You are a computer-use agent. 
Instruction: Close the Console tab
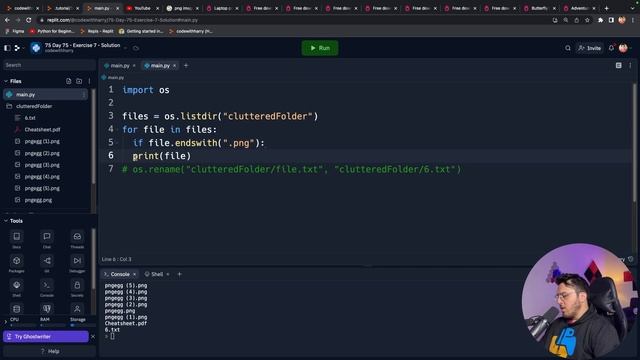[x=134, y=274]
